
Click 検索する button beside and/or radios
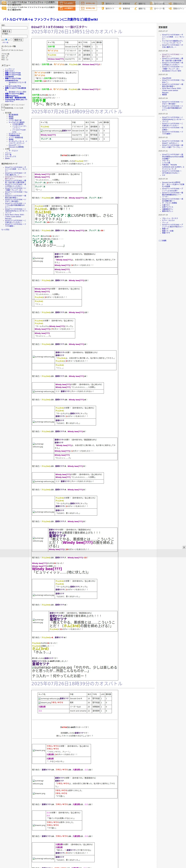18,40
